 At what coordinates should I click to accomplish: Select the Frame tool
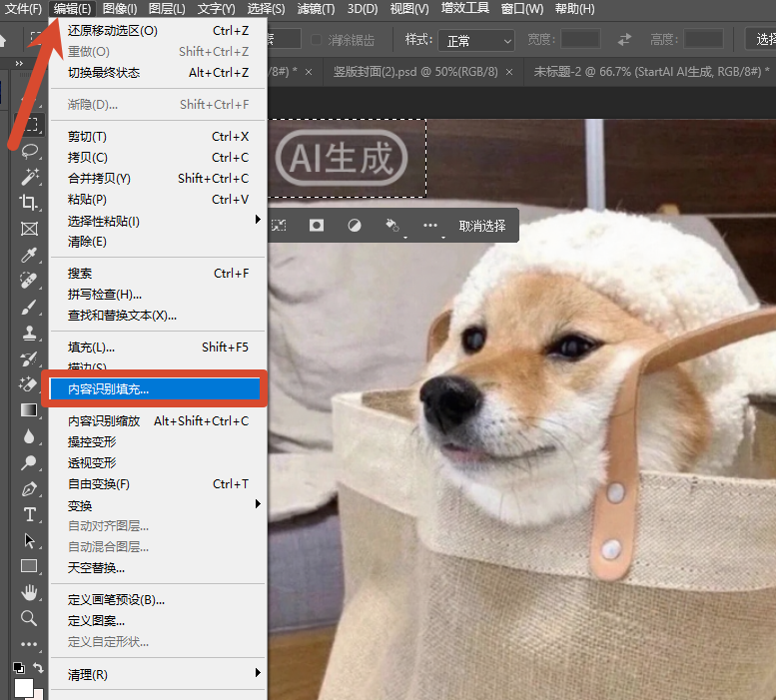29,229
